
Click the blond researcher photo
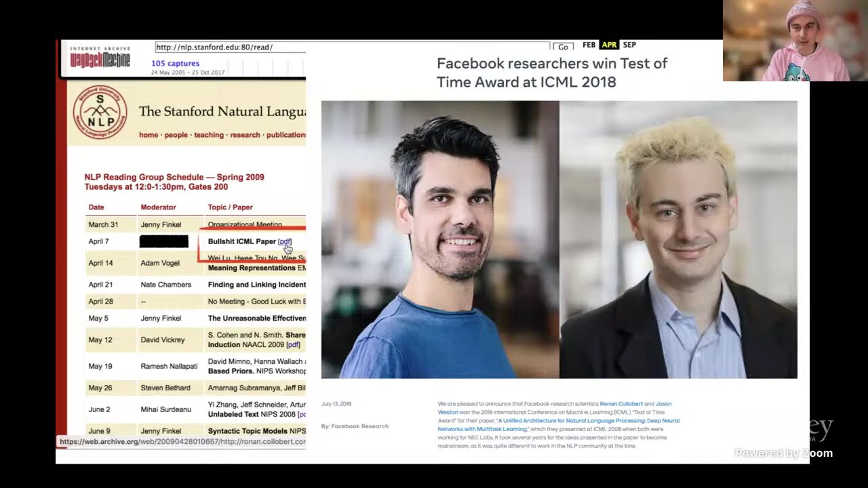[678, 239]
